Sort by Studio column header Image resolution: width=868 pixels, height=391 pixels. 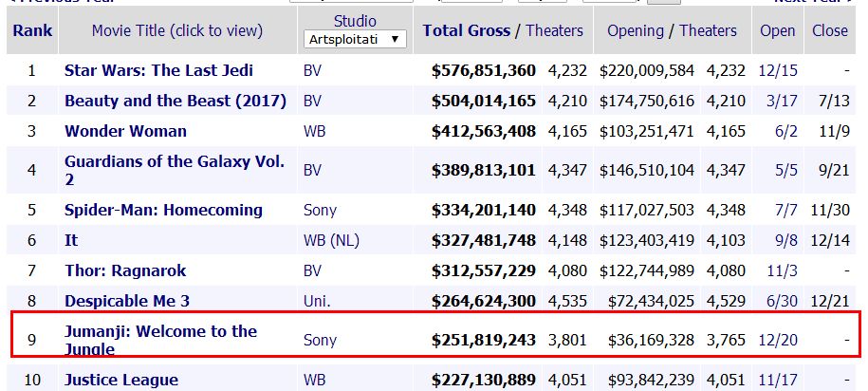(x=355, y=21)
